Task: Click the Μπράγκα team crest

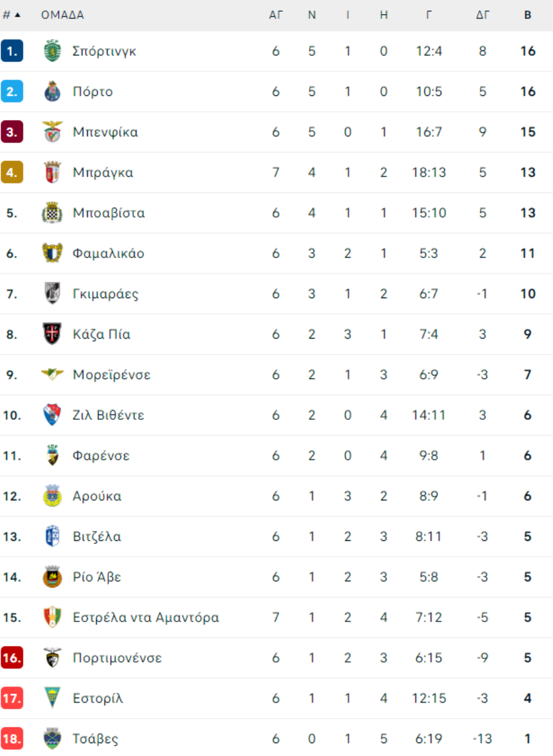Action: (x=52, y=173)
